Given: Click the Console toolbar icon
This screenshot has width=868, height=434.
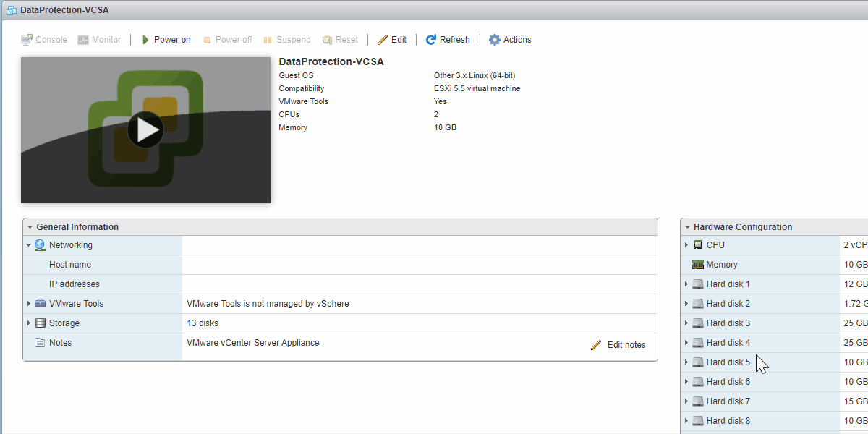Looking at the screenshot, I should 27,40.
